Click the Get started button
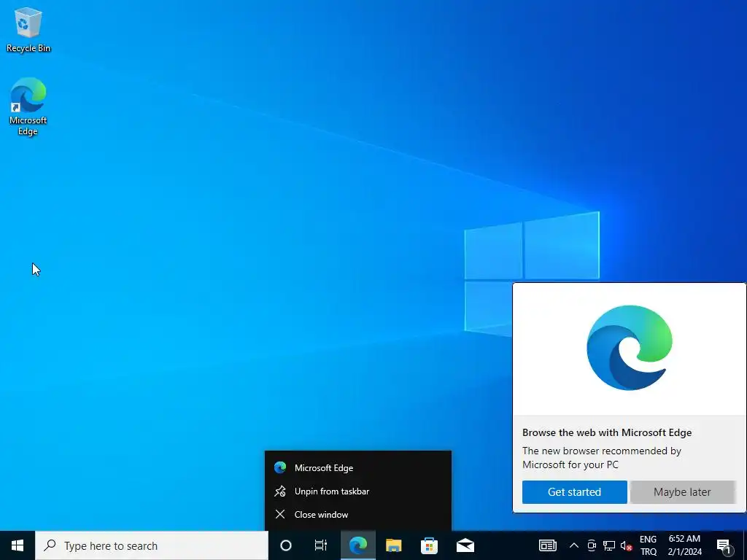 tap(575, 492)
